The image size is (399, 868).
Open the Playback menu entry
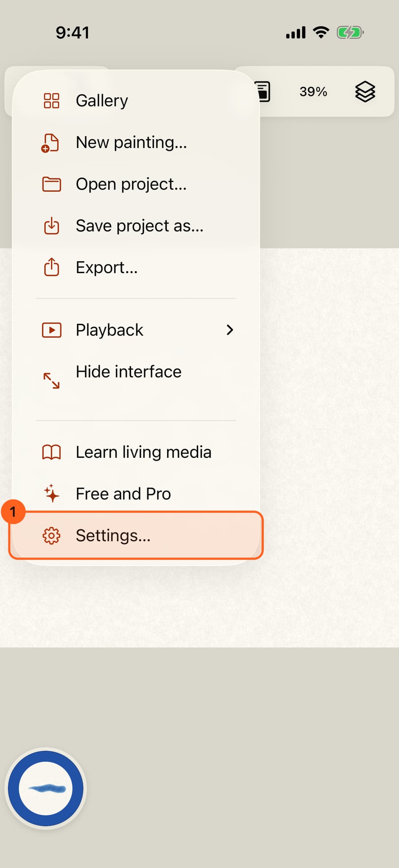[x=136, y=330]
